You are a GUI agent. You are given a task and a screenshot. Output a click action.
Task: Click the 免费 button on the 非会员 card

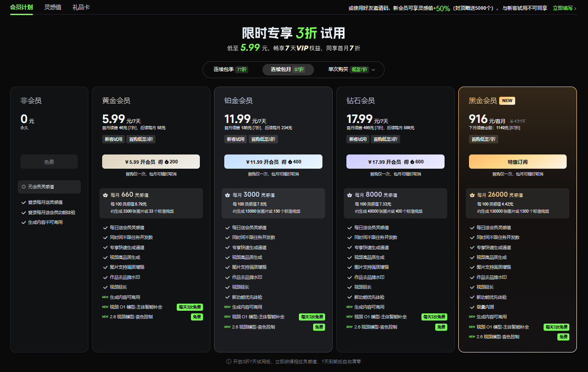[x=49, y=162]
